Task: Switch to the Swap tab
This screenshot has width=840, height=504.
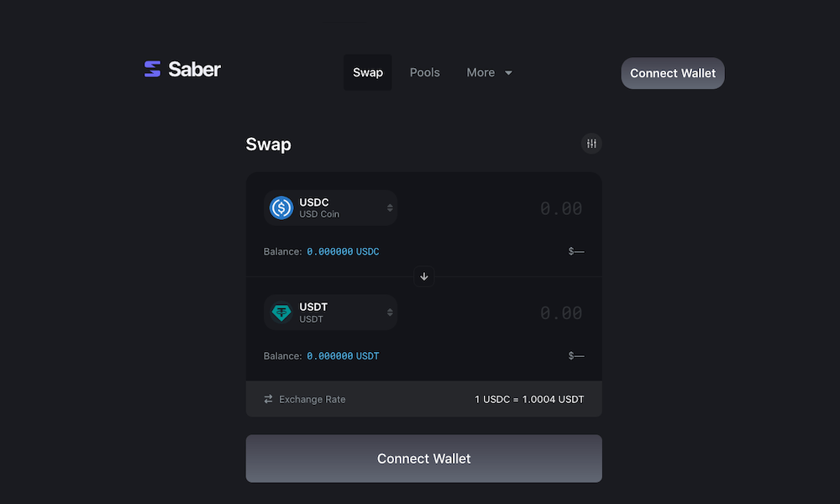Action: [x=368, y=72]
